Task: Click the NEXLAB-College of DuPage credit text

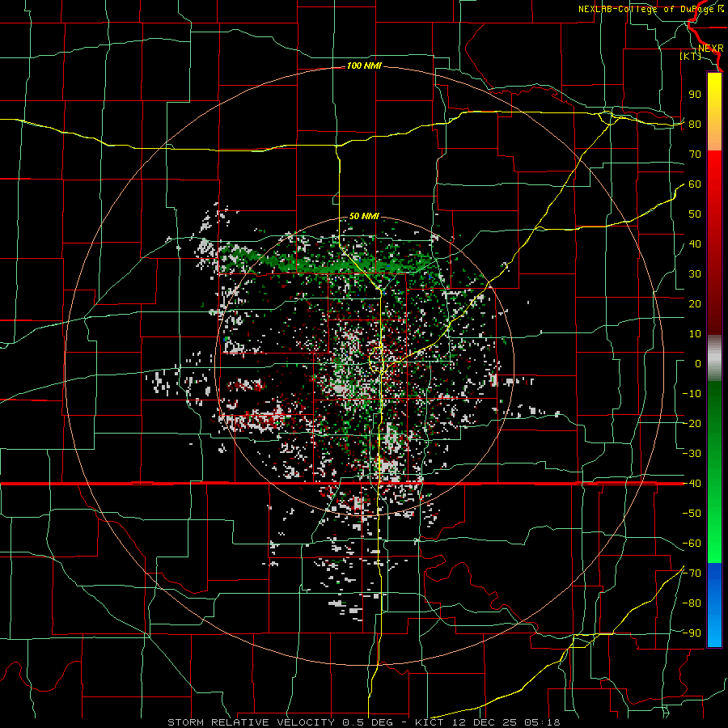Action: point(650,9)
